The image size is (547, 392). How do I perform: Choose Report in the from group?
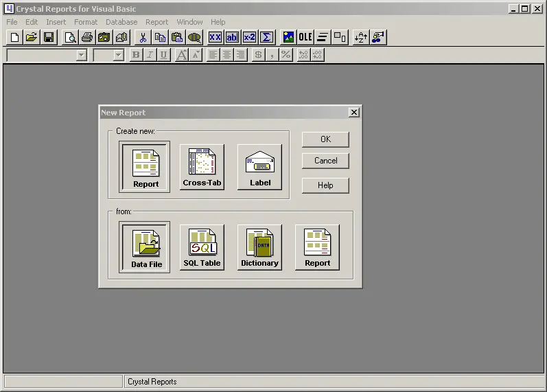tap(318, 247)
